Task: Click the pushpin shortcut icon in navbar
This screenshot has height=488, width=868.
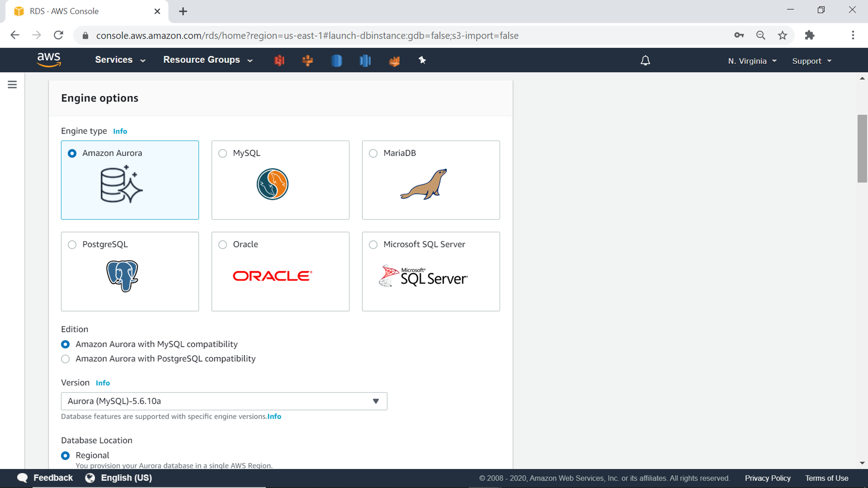Action: tap(422, 60)
